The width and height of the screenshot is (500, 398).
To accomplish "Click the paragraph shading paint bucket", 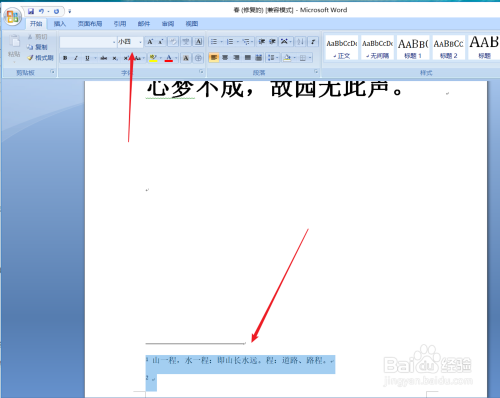I will tap(287, 58).
